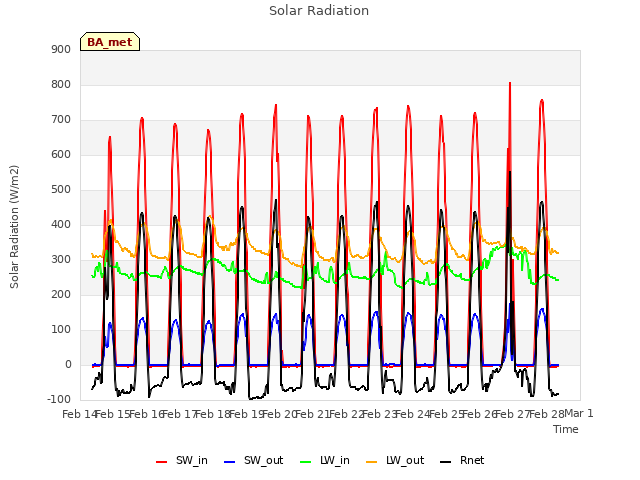The width and height of the screenshot is (640, 480).
Task: Click the green LW_in legend swatch
Action: [x=306, y=462]
